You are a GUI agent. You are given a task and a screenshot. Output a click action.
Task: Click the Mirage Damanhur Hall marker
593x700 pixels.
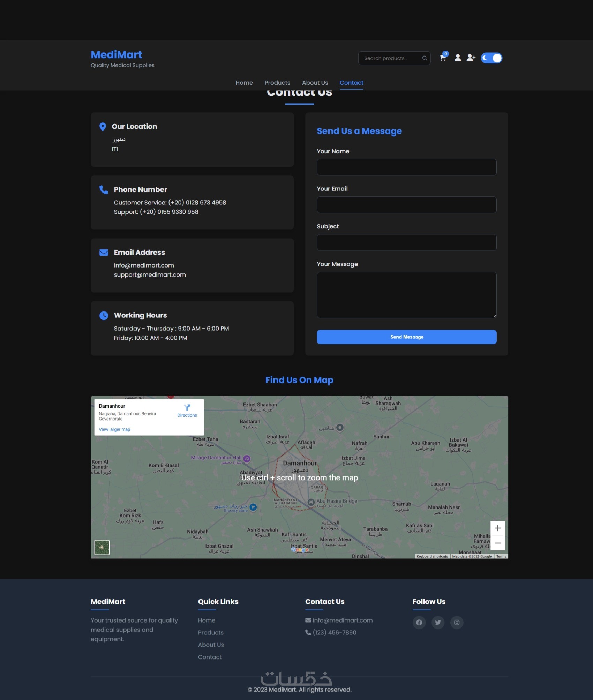click(x=247, y=459)
